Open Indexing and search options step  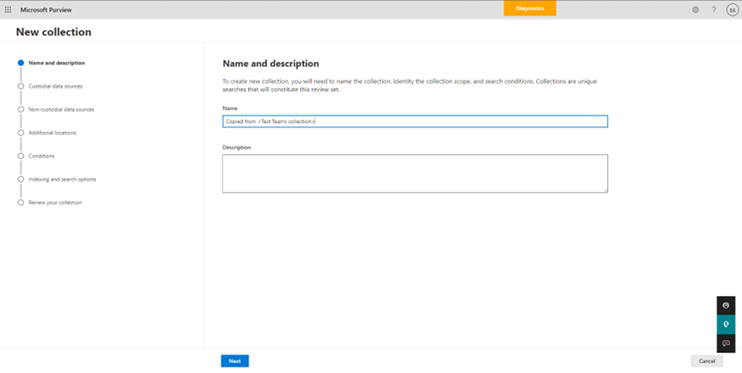(62, 179)
